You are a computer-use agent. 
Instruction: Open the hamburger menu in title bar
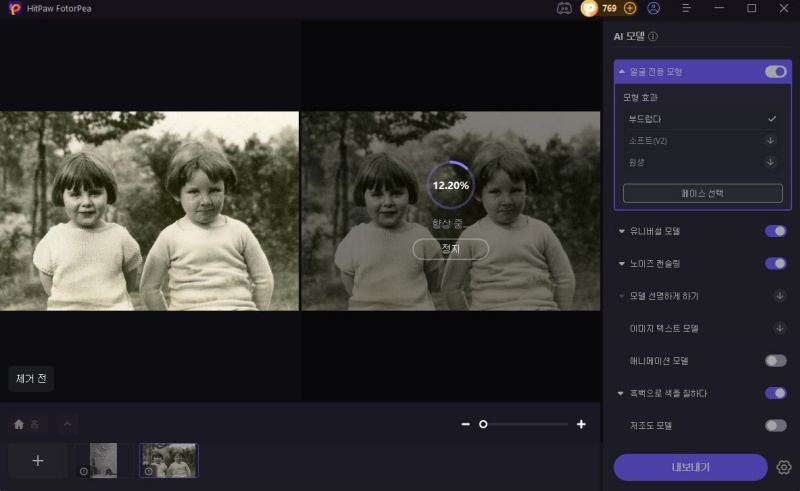coord(686,8)
